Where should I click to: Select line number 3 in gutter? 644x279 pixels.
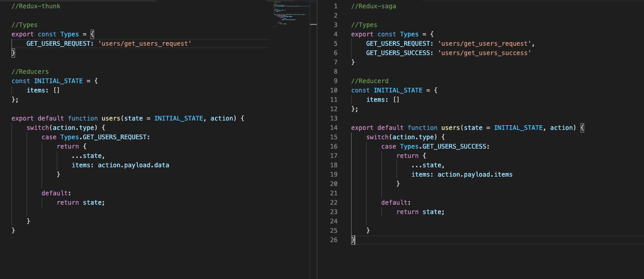pos(336,25)
